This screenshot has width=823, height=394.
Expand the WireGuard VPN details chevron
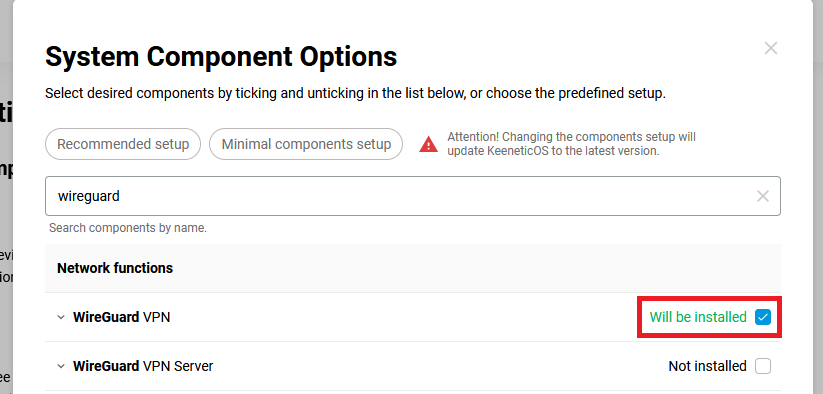[61, 317]
